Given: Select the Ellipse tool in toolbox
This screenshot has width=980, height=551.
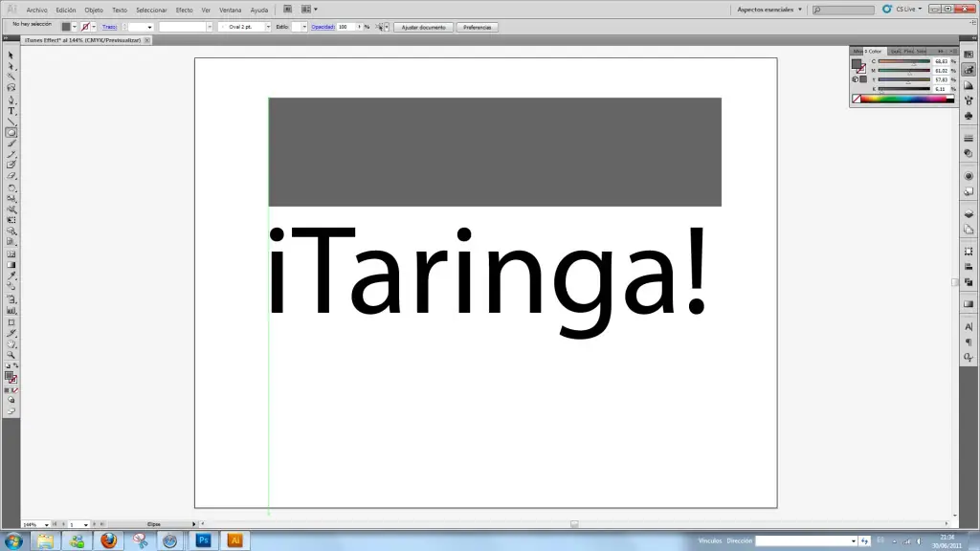Looking at the screenshot, I should tap(11, 132).
